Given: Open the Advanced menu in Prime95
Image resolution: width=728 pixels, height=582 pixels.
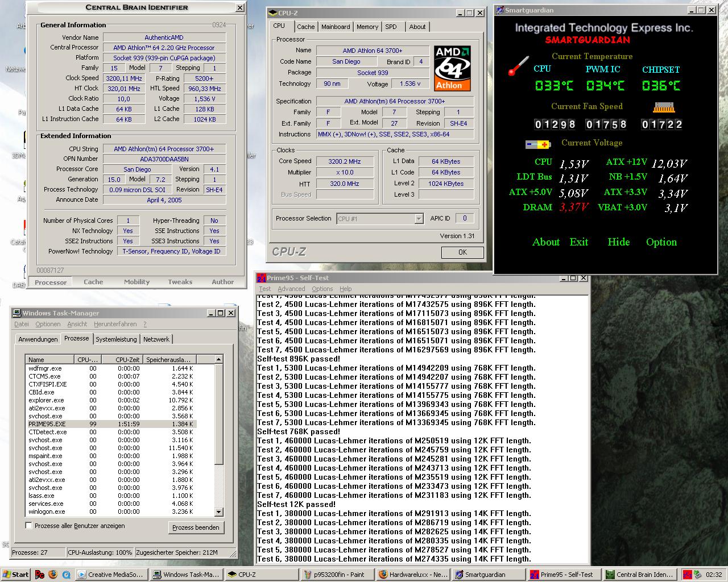Looking at the screenshot, I should tap(291, 289).
